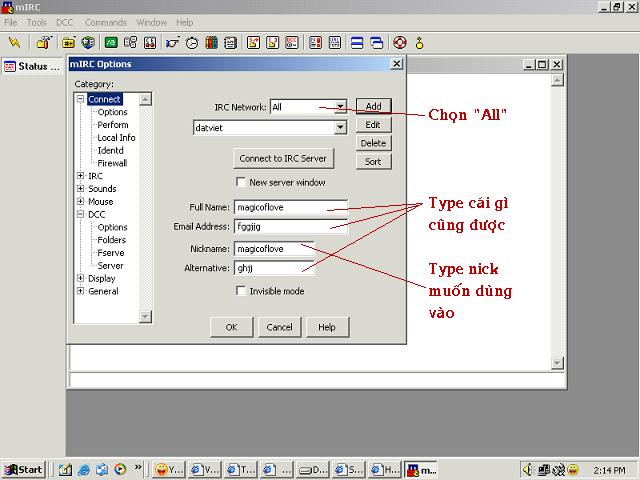Image resolution: width=640 pixels, height=480 pixels.
Task: Open the File menu
Action: [11, 22]
